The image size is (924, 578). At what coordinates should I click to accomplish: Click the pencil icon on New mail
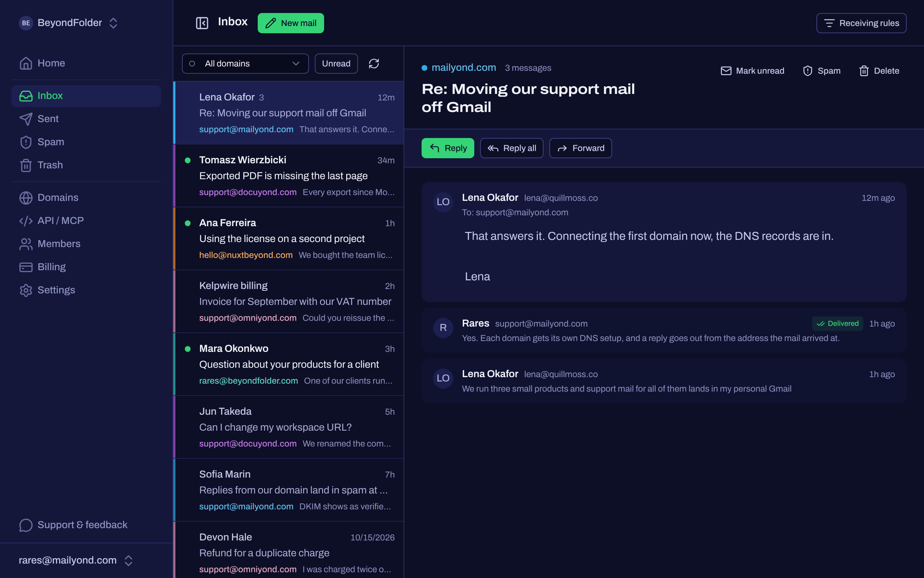[271, 23]
